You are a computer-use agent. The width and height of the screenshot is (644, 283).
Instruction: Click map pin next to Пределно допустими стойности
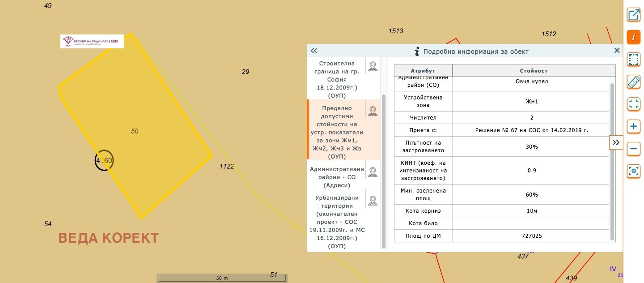373,111
